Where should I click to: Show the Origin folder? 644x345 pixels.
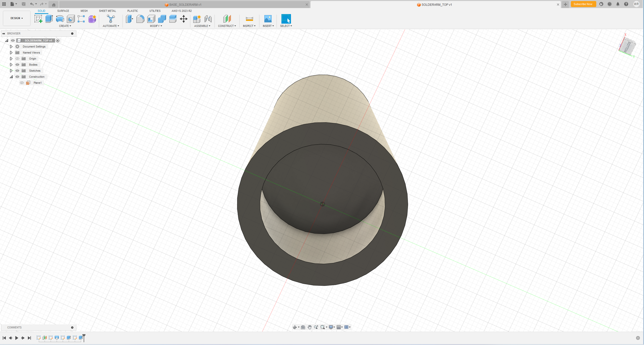tap(17, 59)
